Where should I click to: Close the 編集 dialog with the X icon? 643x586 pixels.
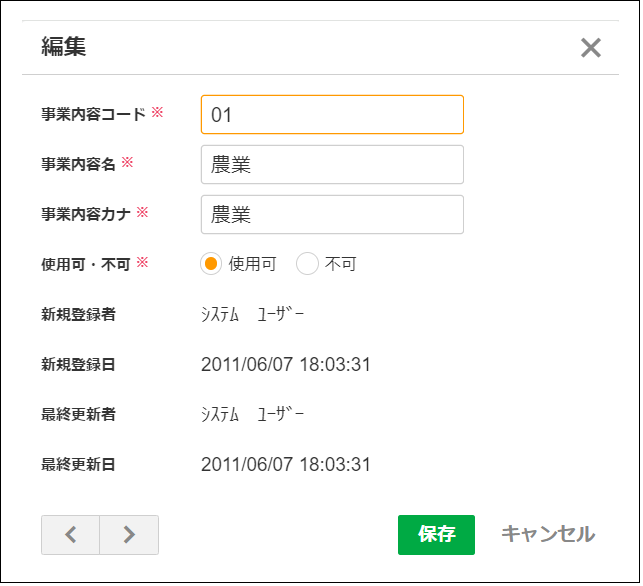click(591, 48)
